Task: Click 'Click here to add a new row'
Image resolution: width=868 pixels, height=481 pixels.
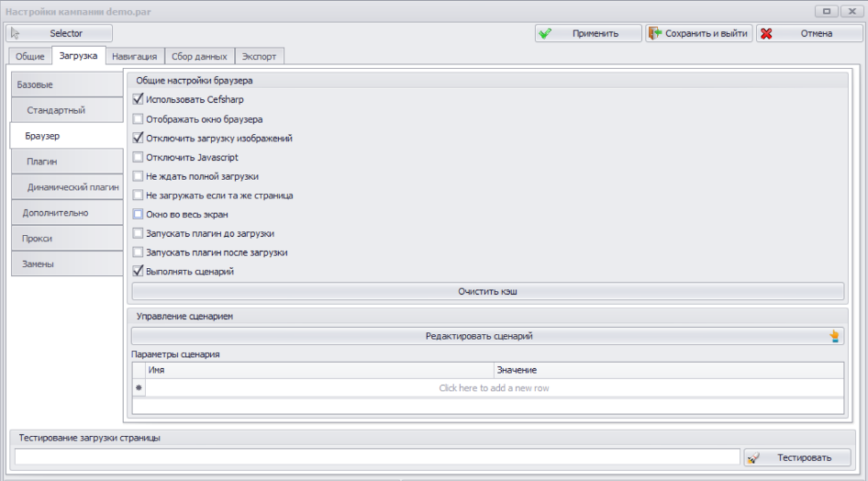Action: [x=494, y=388]
